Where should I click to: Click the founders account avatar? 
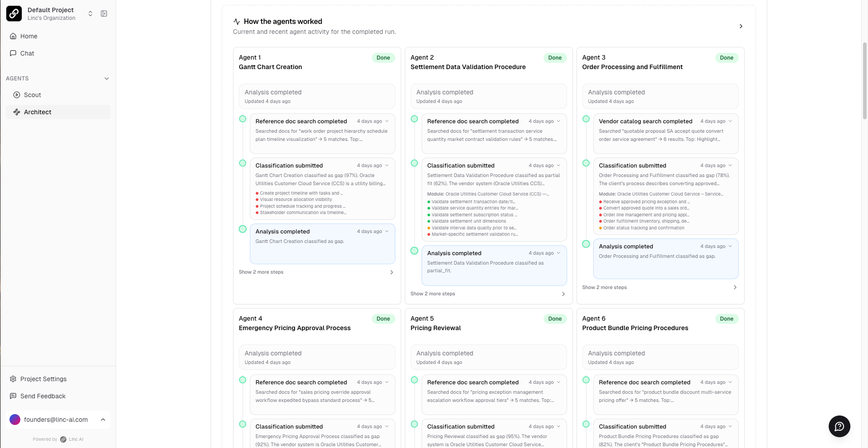point(15,420)
